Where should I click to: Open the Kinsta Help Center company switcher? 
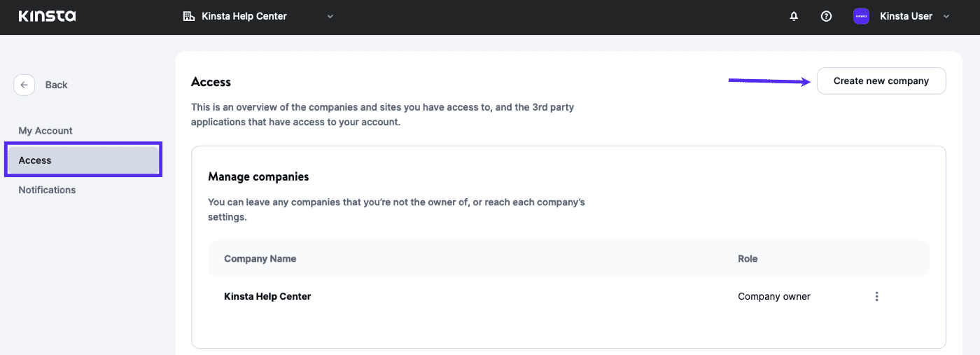[244, 16]
